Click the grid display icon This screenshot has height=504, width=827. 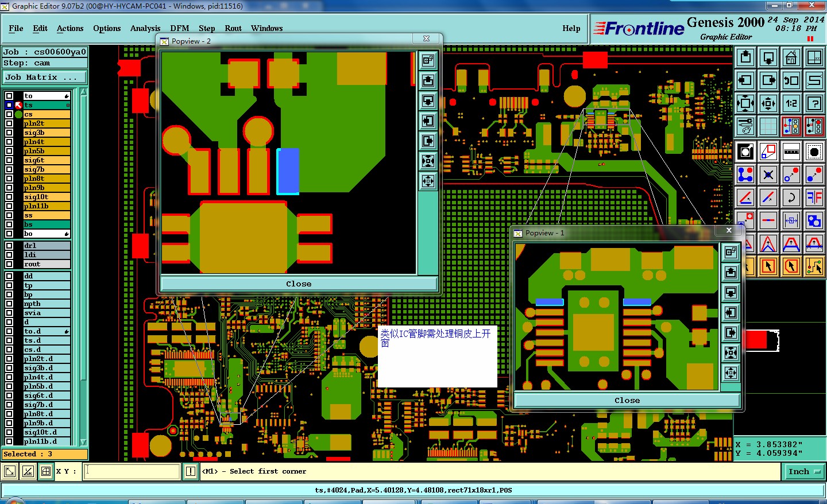click(768, 126)
